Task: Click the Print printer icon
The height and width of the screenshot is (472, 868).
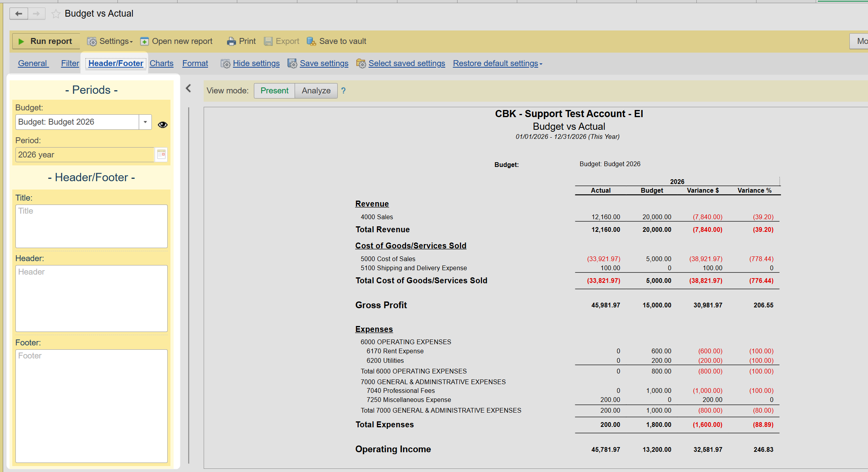Action: click(x=231, y=42)
